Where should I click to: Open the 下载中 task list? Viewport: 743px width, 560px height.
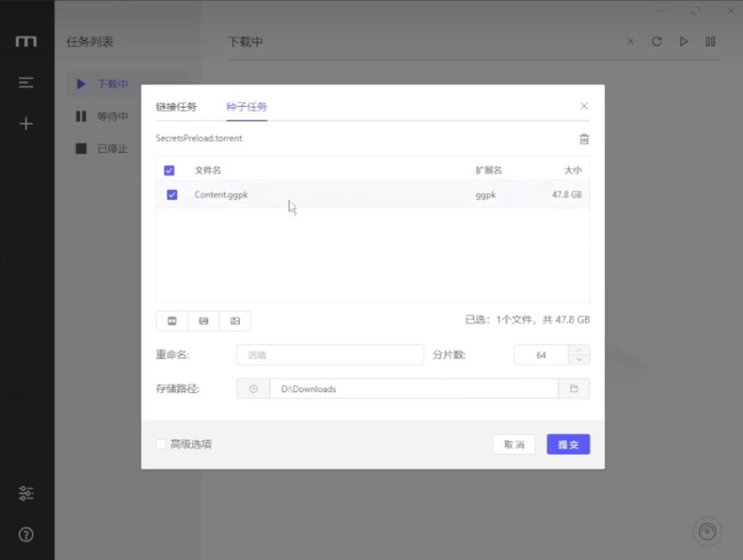point(128,84)
